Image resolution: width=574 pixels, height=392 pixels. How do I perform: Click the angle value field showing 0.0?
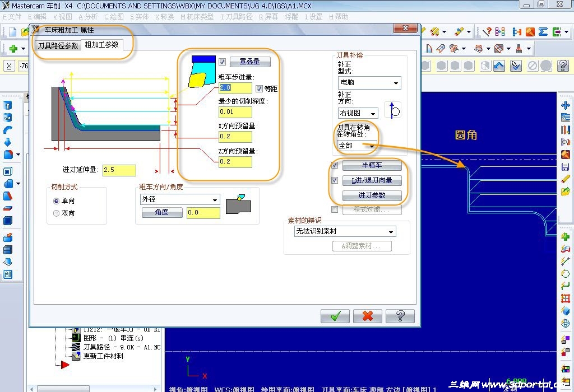coord(203,213)
